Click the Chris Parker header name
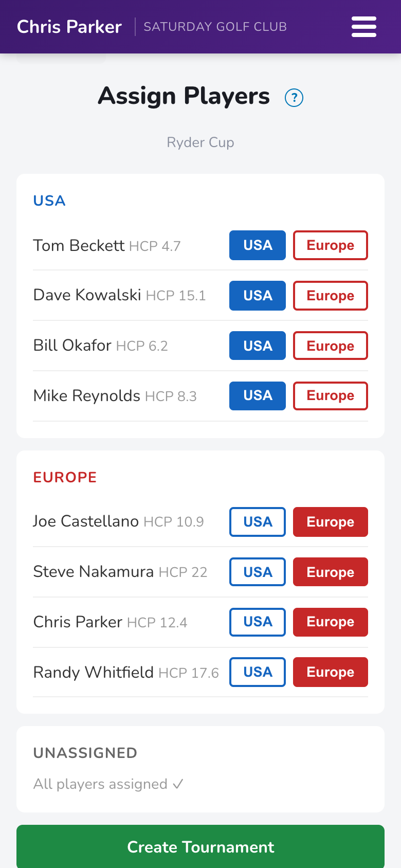401x868 pixels. click(x=69, y=27)
